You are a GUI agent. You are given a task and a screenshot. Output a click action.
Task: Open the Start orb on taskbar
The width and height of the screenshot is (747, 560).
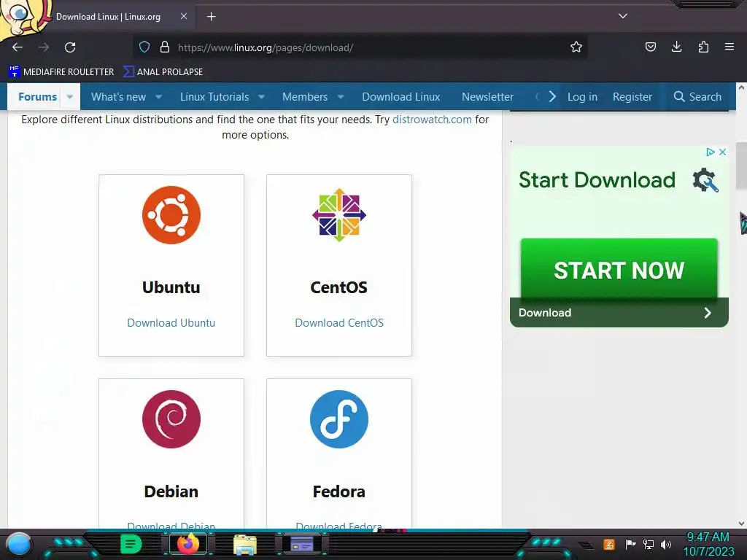click(19, 545)
